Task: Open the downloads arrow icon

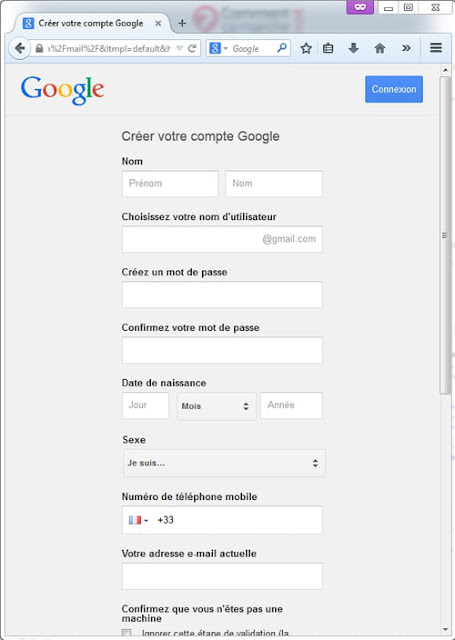Action: [x=353, y=49]
